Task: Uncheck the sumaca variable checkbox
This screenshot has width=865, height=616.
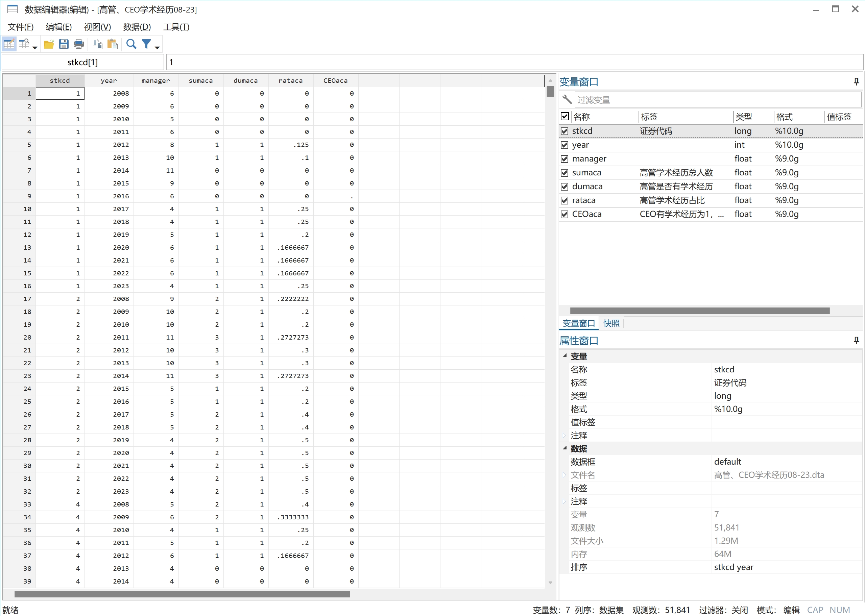Action: [564, 173]
